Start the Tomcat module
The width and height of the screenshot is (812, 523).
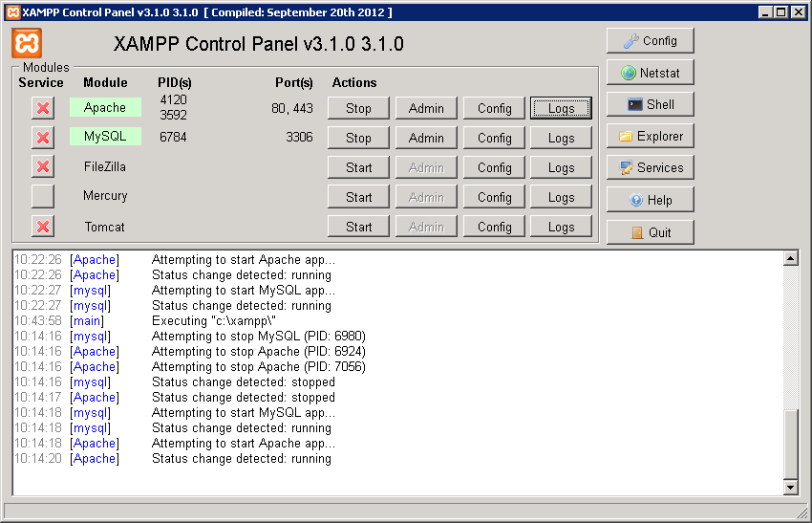coord(358,227)
